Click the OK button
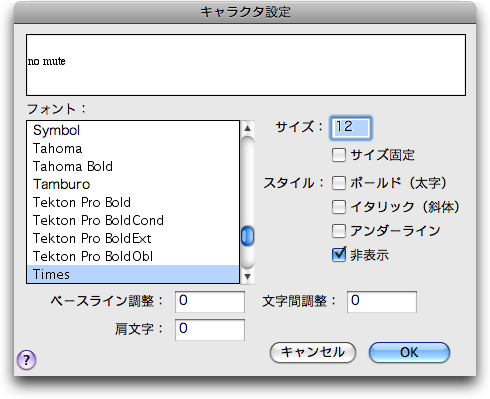This screenshot has width=490, height=399. (x=409, y=352)
